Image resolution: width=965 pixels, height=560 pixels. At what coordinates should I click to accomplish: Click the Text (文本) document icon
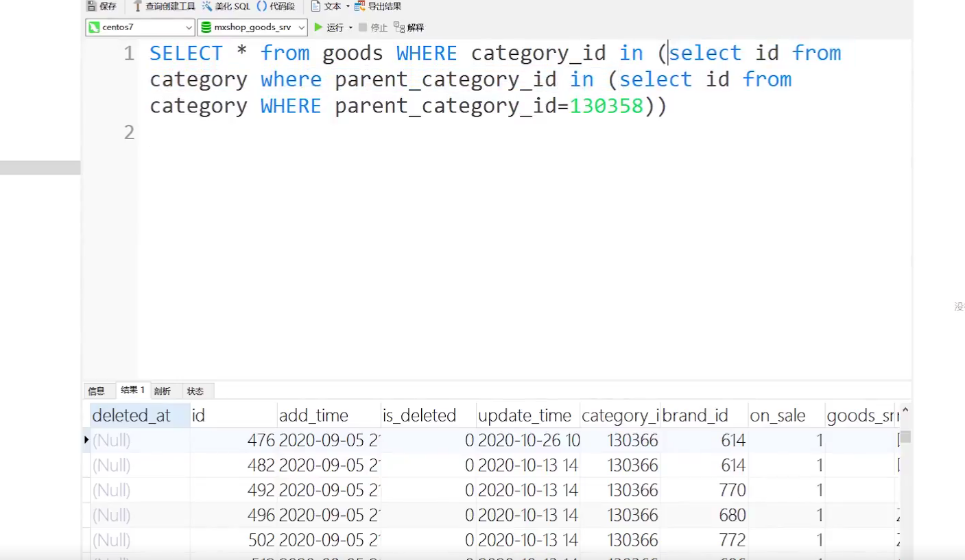(x=315, y=6)
